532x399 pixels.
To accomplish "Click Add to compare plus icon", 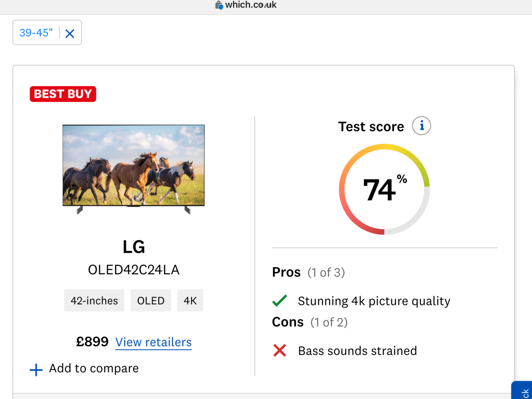I will (x=36, y=369).
